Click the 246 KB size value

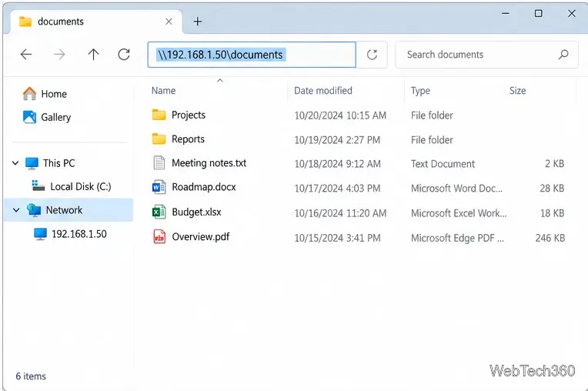coord(550,238)
